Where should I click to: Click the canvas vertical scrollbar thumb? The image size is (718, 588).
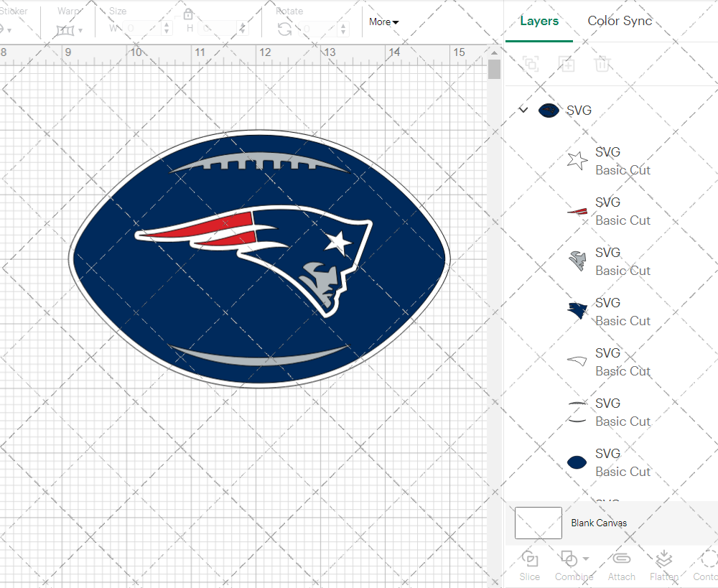point(494,70)
